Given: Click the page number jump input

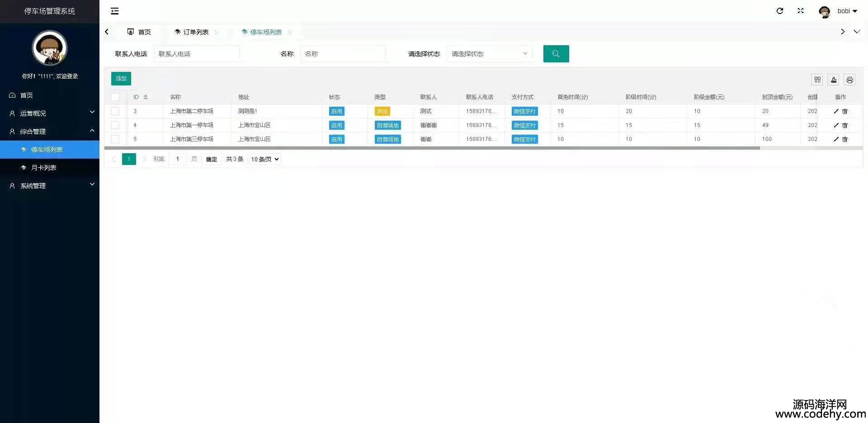Looking at the screenshot, I should coord(178,159).
